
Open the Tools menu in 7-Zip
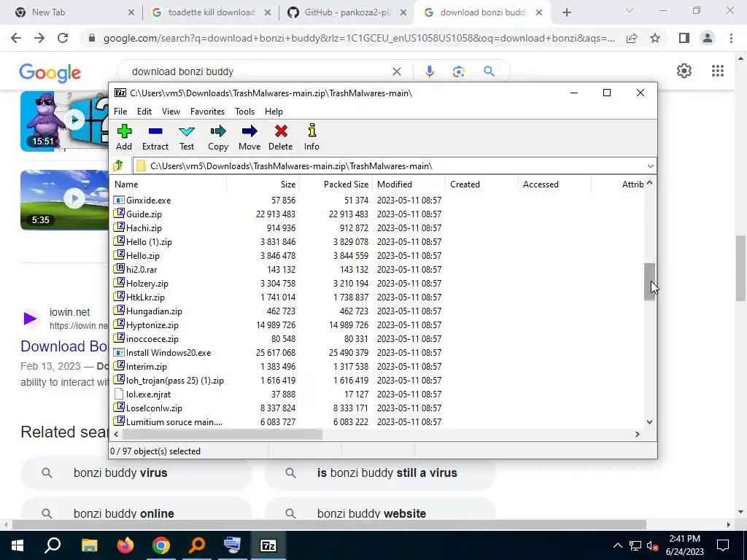(244, 112)
